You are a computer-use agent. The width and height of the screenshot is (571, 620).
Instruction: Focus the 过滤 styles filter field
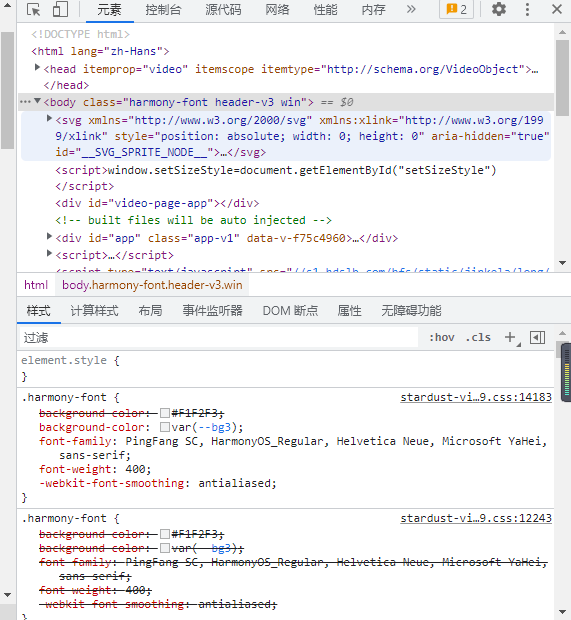pos(219,338)
